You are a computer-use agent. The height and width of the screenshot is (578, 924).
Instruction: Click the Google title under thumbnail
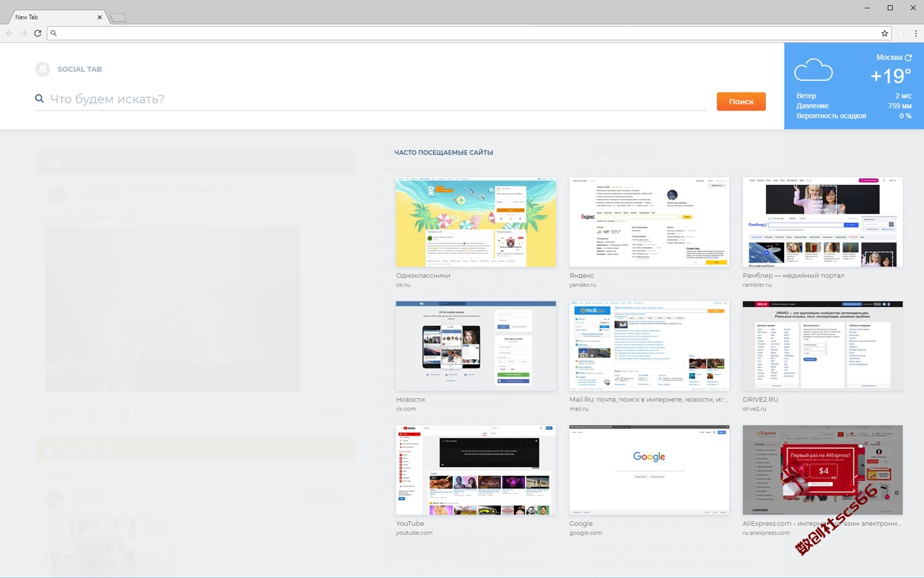pos(581,523)
